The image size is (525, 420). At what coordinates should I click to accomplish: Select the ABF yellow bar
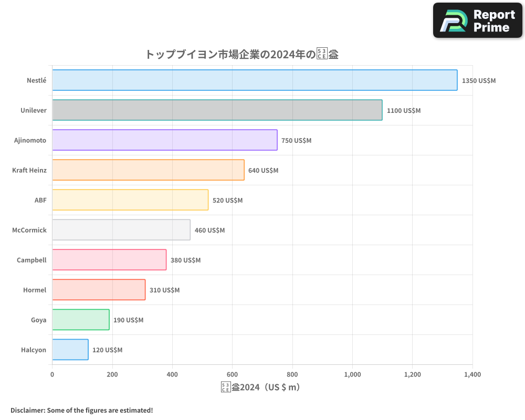(129, 200)
